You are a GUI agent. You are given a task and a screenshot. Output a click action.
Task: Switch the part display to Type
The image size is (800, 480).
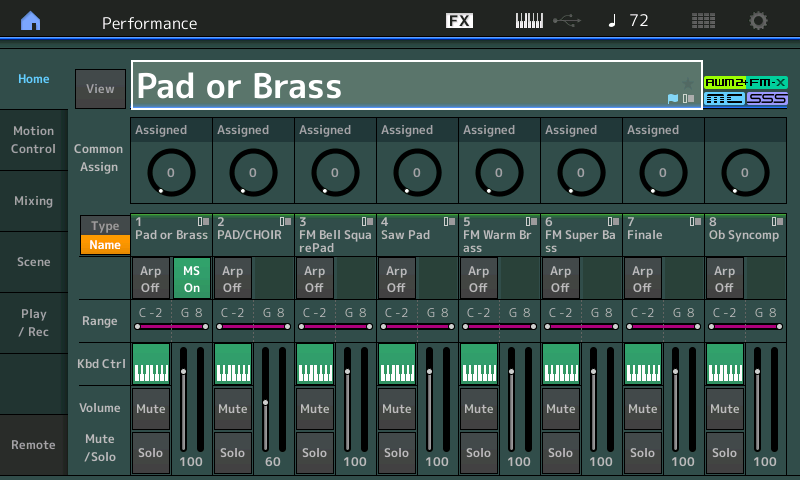tap(105, 226)
